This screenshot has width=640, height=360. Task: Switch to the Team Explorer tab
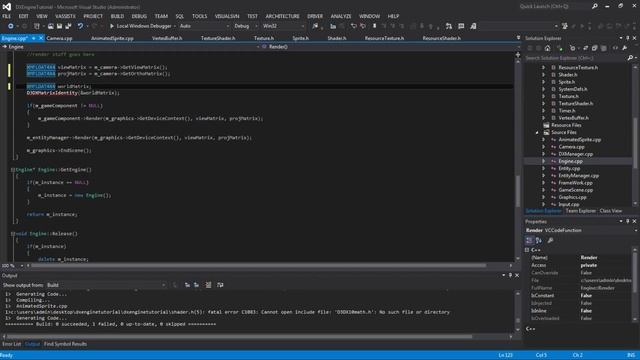(x=580, y=211)
